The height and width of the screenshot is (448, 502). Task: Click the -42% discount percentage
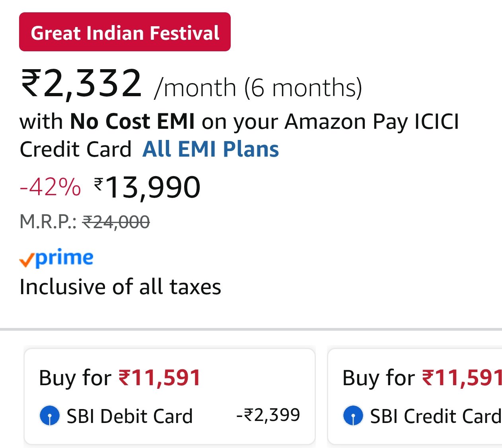50,187
